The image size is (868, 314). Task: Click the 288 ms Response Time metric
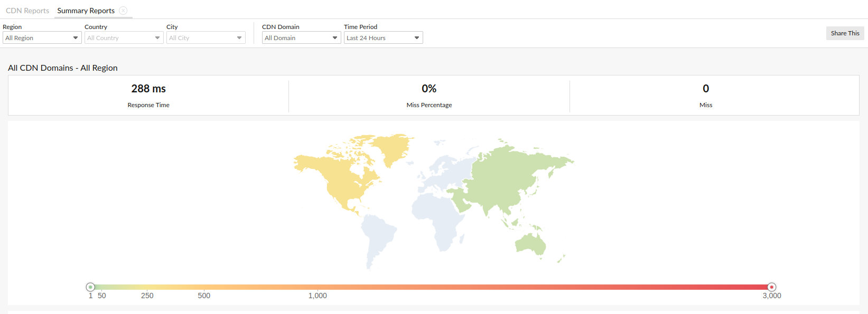[148, 89]
